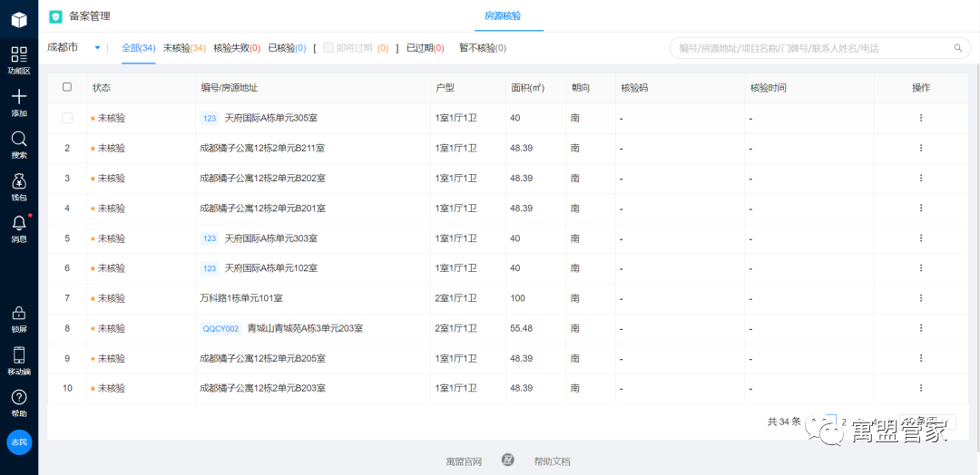Open actions menu for 成都橘子公寓12栋2单元B203室
This screenshot has width=980, height=475.
coord(921,388)
